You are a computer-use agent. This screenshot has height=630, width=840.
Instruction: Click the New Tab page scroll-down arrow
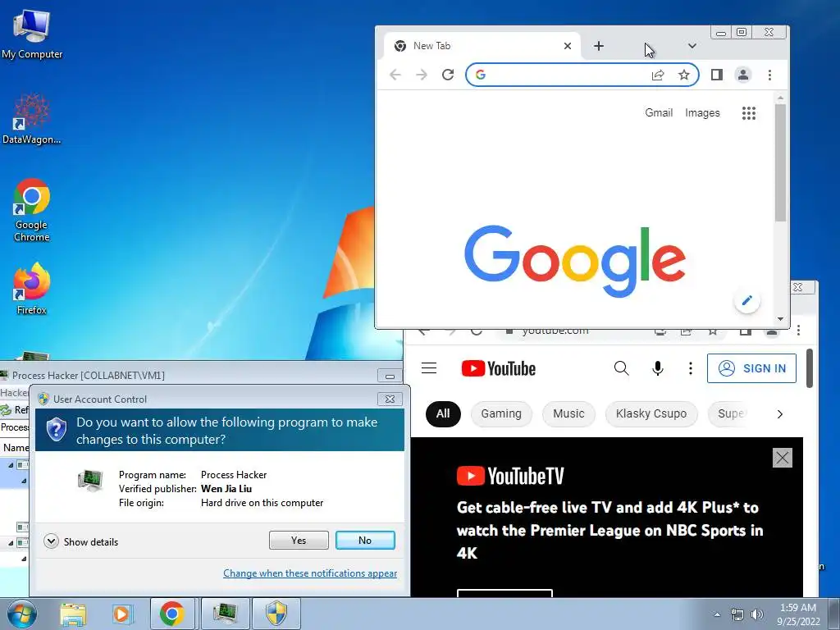[x=781, y=319]
